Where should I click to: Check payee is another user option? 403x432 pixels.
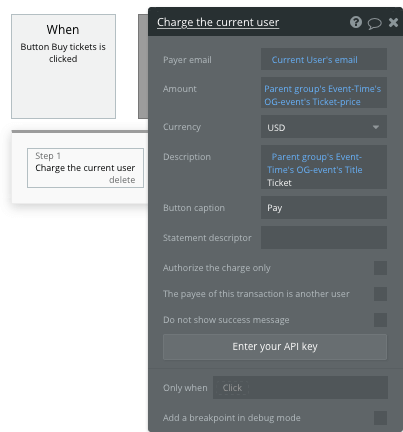tap(380, 294)
